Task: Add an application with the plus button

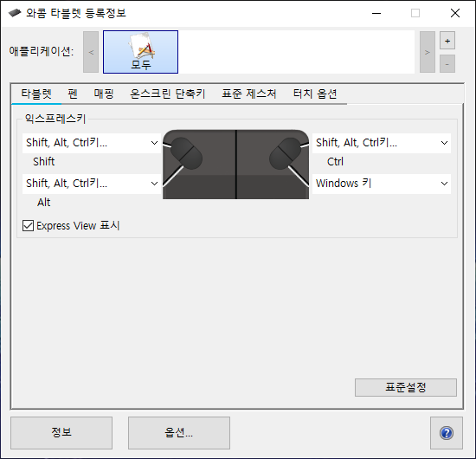Action: point(447,41)
